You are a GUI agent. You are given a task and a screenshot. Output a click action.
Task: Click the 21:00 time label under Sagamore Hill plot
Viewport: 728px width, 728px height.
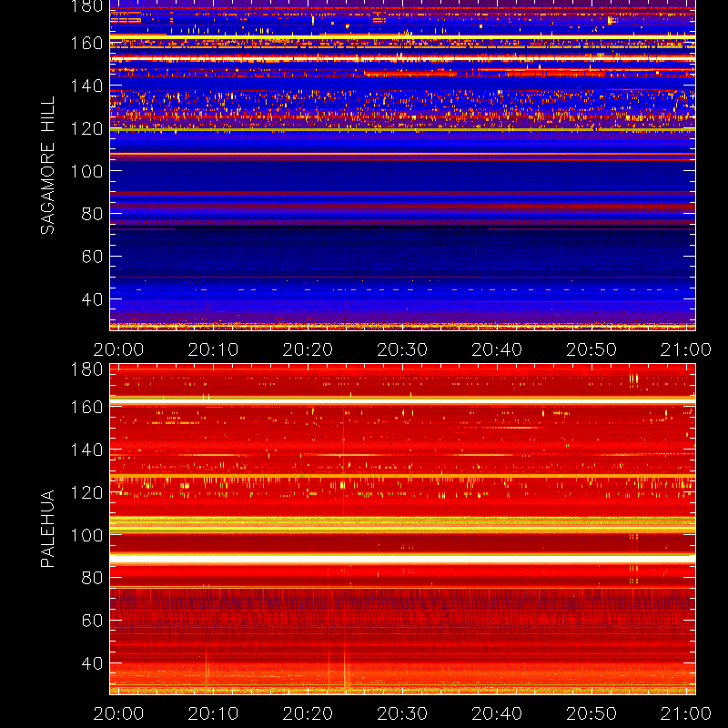click(x=686, y=349)
